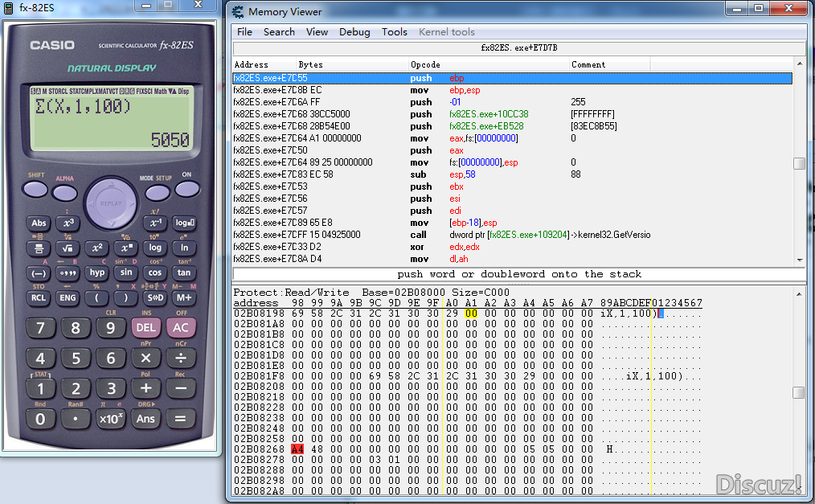The height and width of the screenshot is (504, 815).
Task: Click the disassembler scrollbar thumb
Action: pos(800,163)
